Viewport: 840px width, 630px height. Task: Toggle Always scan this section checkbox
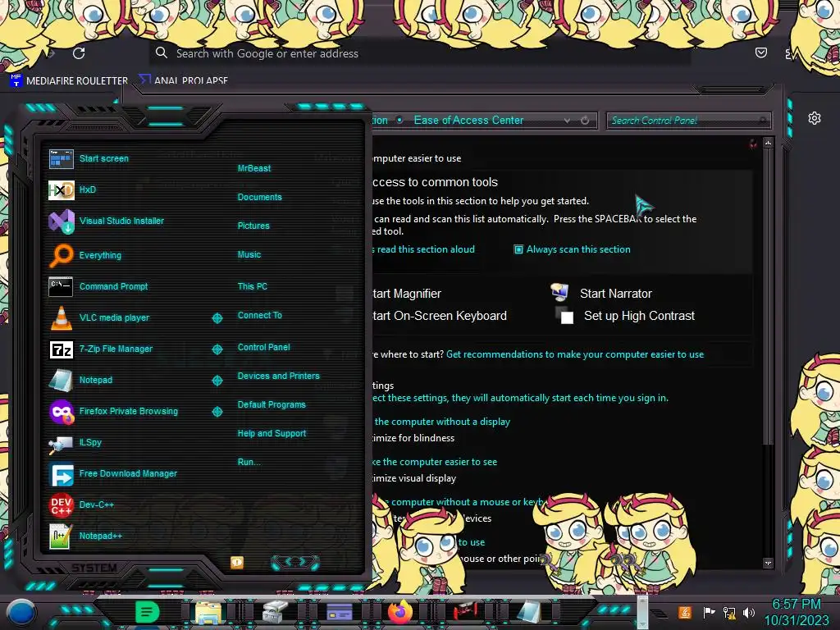(x=518, y=249)
